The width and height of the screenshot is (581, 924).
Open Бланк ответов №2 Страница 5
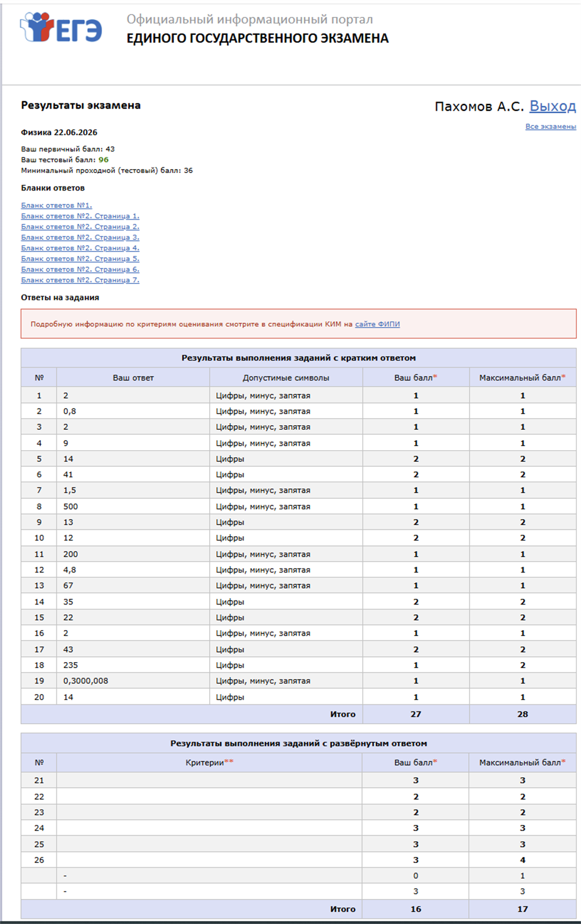(x=80, y=258)
